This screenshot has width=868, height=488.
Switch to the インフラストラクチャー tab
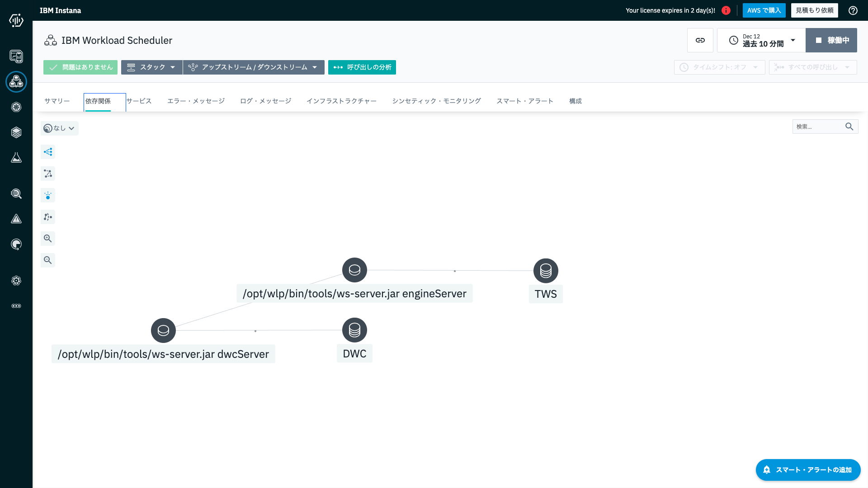(x=341, y=101)
